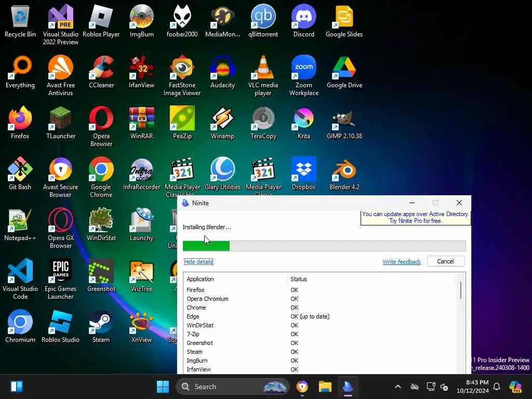Click the Google Chrome desktop shortcut
The image size is (532, 399).
tap(101, 177)
